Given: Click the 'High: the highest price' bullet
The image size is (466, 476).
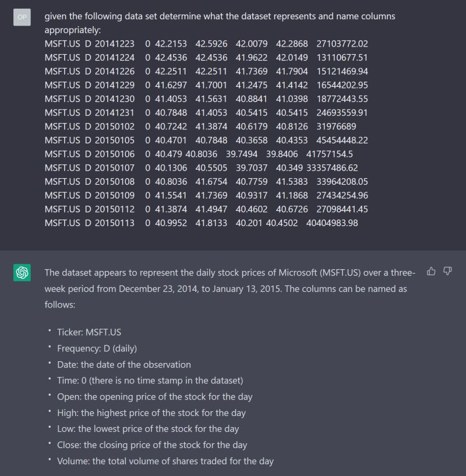Looking at the screenshot, I should point(151,413).
